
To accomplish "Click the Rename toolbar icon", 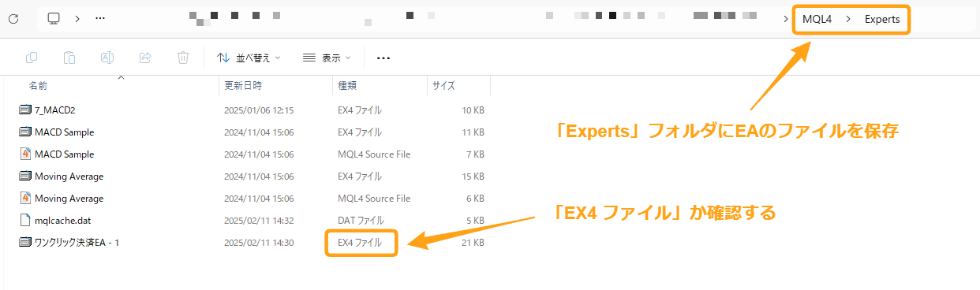I will click(x=107, y=58).
